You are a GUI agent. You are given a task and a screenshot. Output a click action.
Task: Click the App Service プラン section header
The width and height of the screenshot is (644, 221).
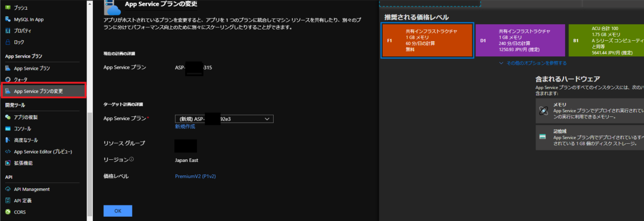click(x=24, y=56)
